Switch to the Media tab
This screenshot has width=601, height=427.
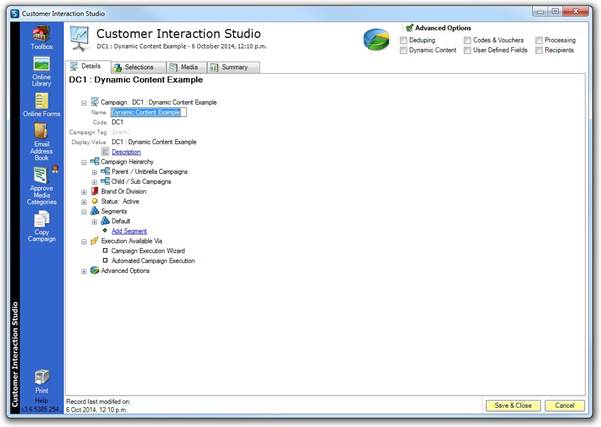coord(187,67)
